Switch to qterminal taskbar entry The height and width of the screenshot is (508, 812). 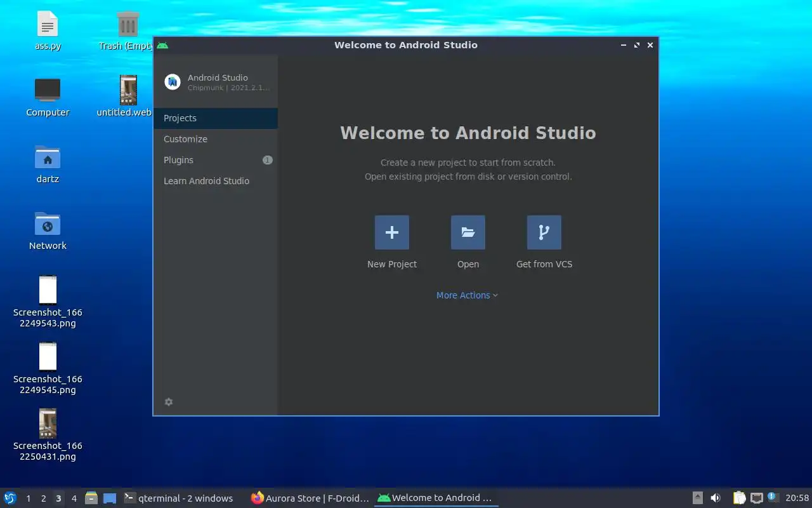183,498
